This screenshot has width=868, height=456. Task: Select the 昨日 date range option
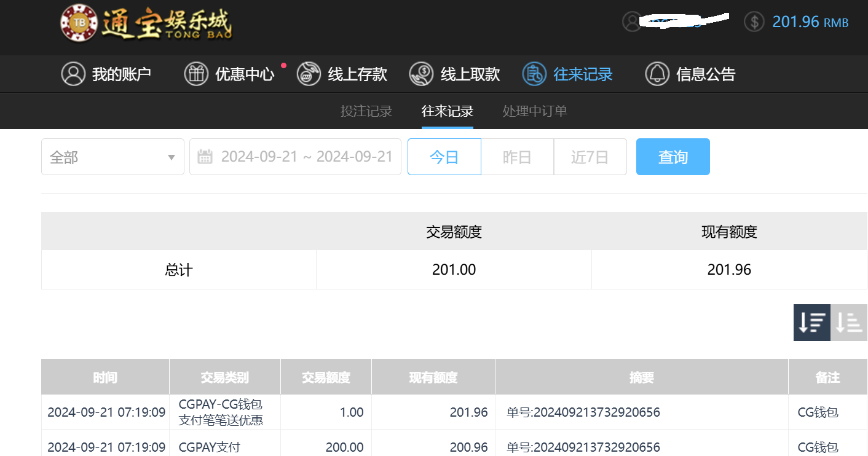(x=517, y=157)
